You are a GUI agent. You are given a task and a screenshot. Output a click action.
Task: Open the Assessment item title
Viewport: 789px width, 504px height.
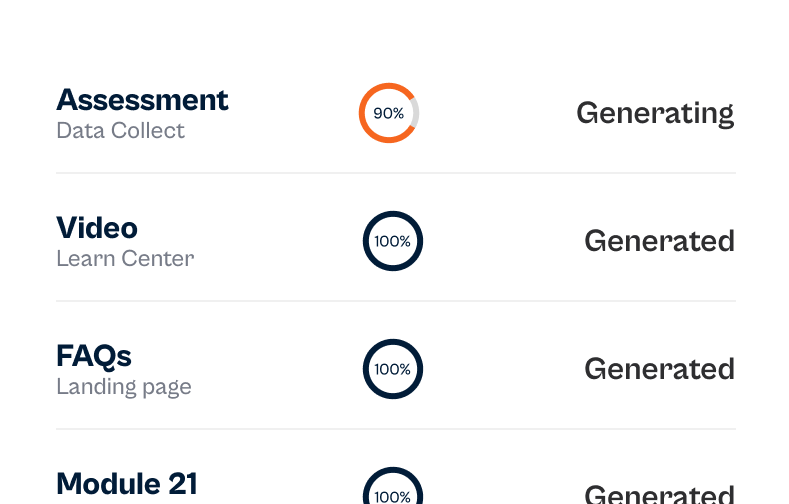click(142, 100)
